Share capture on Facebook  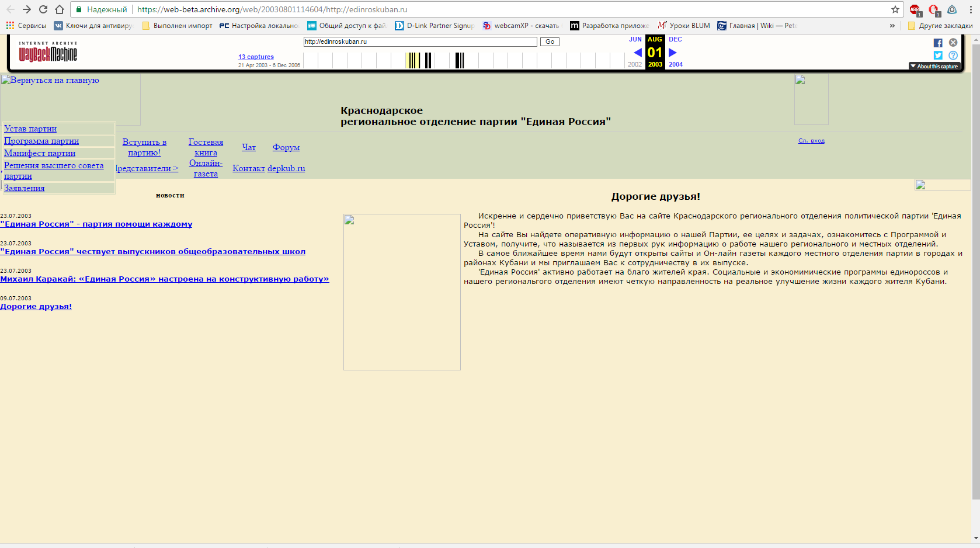point(938,43)
